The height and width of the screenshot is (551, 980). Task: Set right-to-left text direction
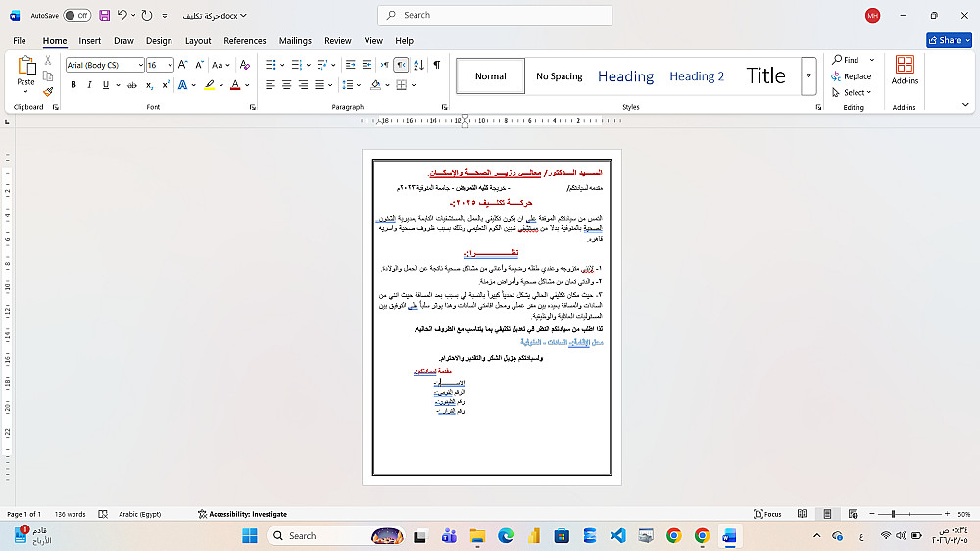(401, 65)
